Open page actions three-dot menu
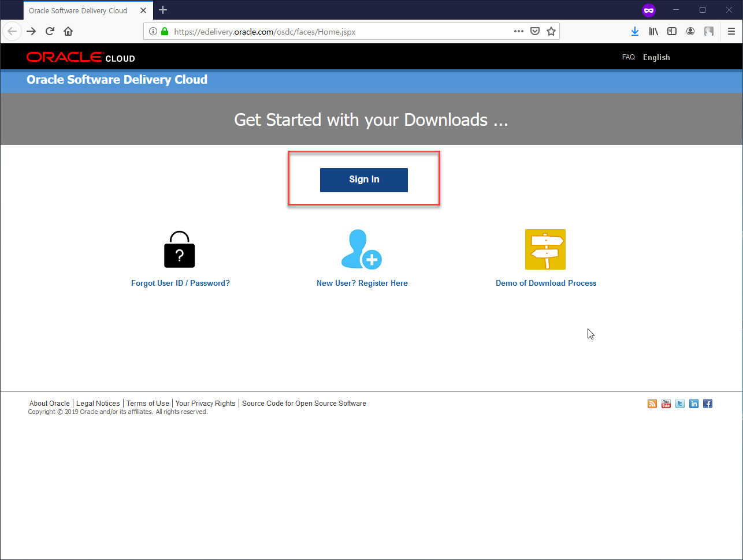This screenshot has width=743, height=560. click(x=519, y=31)
